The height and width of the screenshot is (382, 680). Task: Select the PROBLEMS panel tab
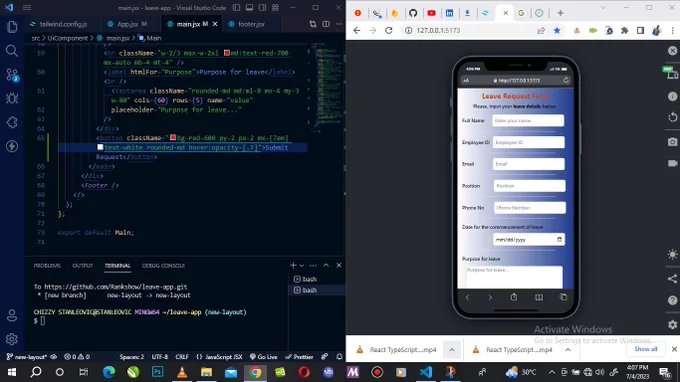click(47, 265)
